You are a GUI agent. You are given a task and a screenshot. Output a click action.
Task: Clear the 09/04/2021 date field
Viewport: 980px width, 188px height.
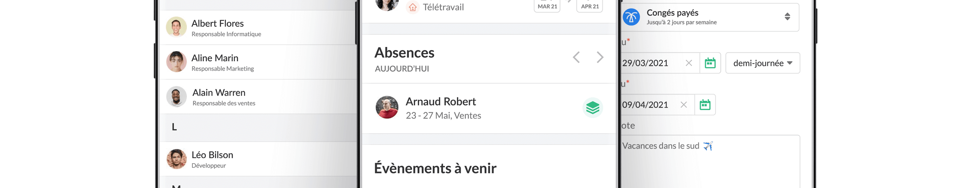[683, 105]
